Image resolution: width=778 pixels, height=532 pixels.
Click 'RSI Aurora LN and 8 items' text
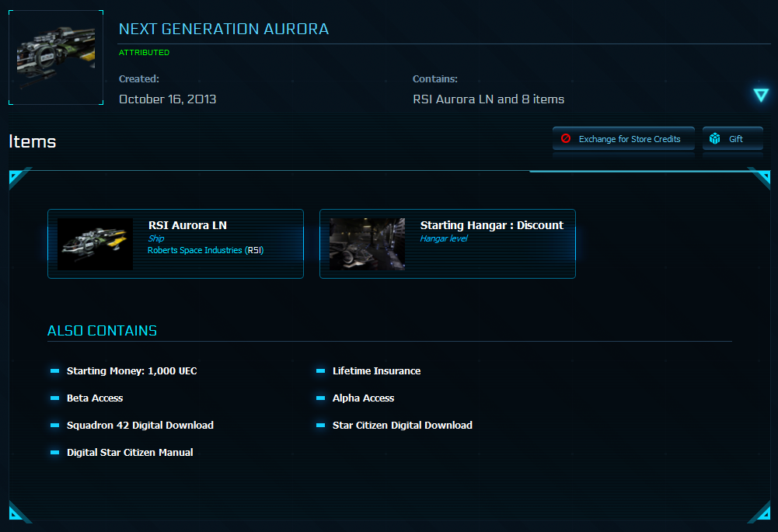pyautogui.click(x=488, y=99)
